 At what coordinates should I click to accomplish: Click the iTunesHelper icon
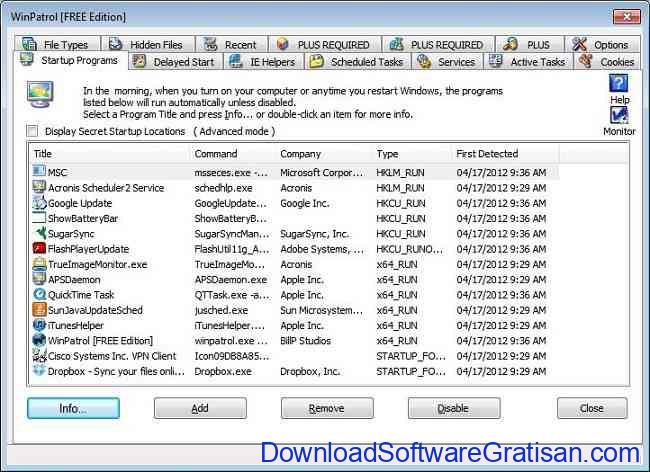[x=39, y=324]
